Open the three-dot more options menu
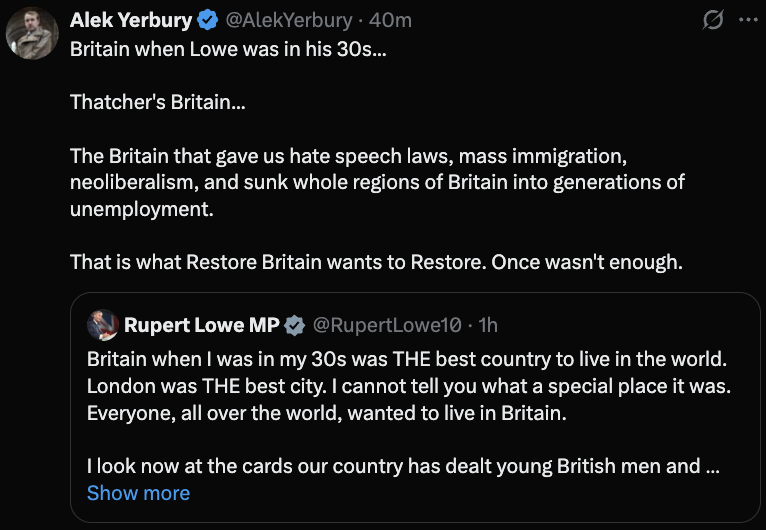 pyautogui.click(x=745, y=20)
